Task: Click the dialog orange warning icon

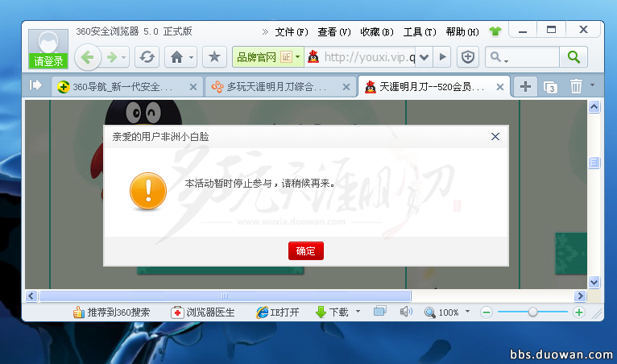Action: click(x=148, y=191)
